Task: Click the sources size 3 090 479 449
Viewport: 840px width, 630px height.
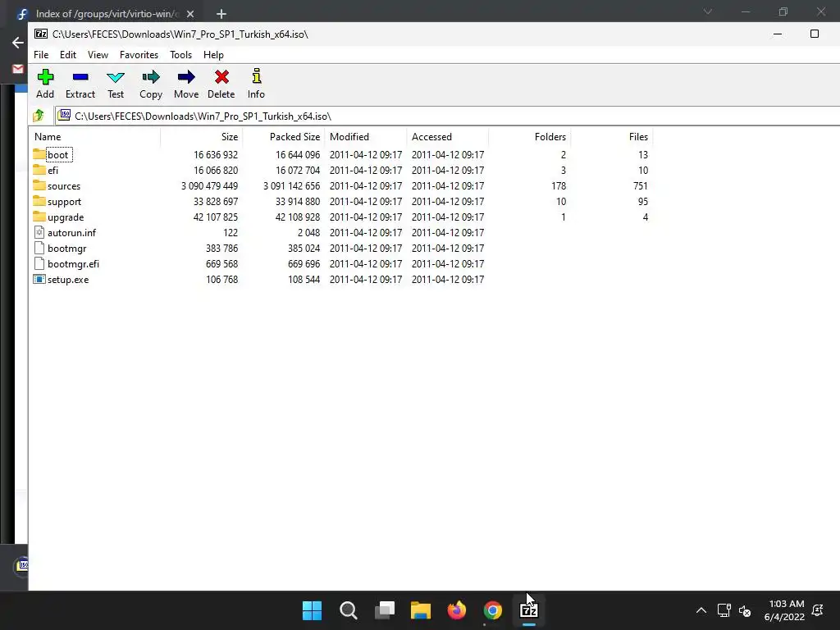Action: click(209, 186)
